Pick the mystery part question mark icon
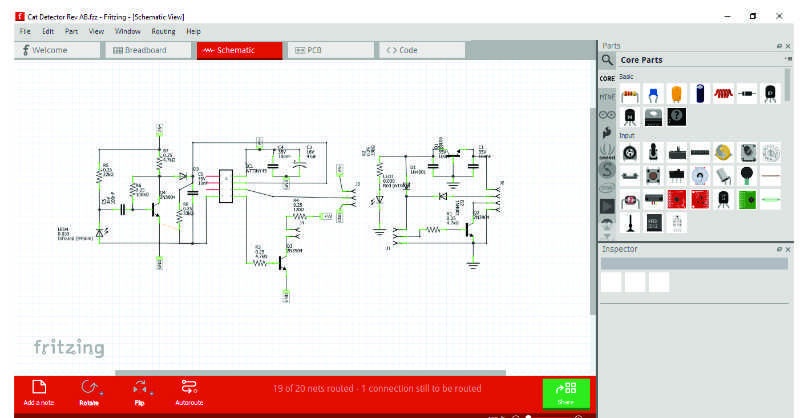The image size is (800, 418). 677,117
